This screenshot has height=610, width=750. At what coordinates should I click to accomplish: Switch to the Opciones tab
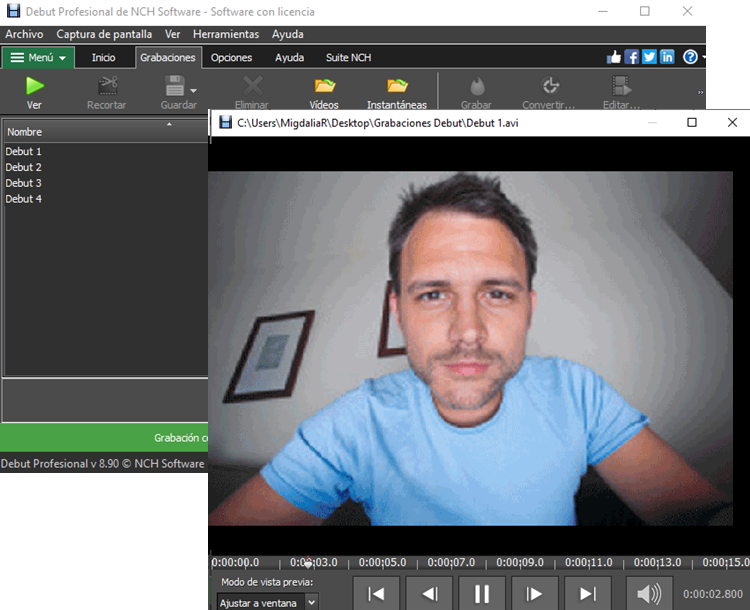(231, 57)
